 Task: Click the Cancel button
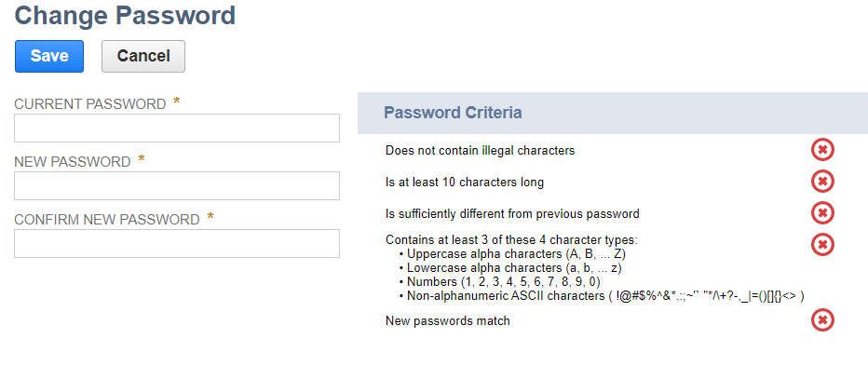(x=143, y=56)
